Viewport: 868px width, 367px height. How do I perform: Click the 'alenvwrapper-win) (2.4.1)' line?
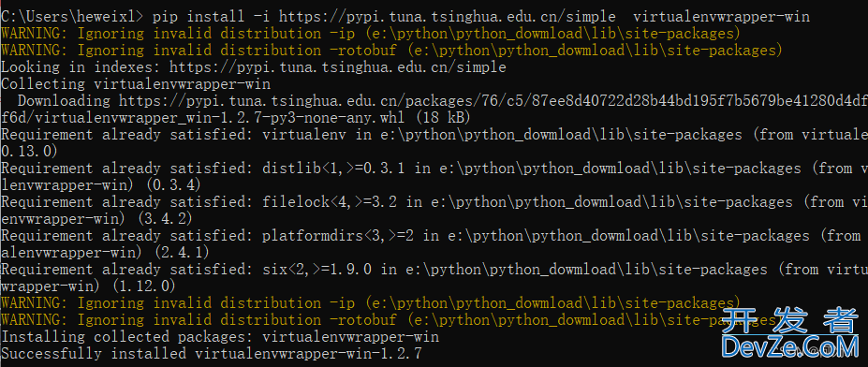tap(105, 253)
